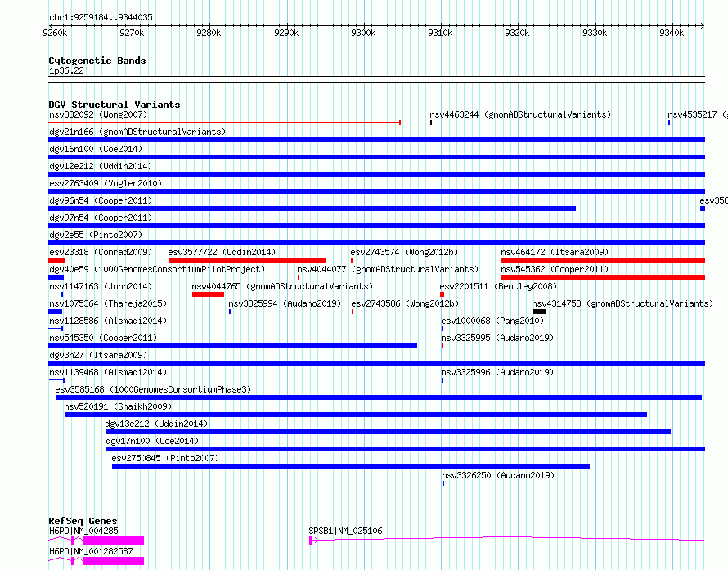Click the 1p36.22 band label
The image size is (728, 570).
66,70
